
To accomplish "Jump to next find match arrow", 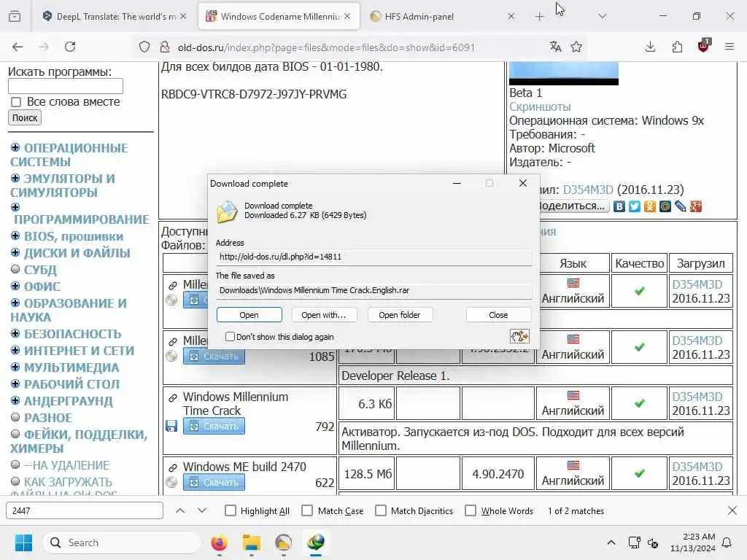I will pos(202,510).
